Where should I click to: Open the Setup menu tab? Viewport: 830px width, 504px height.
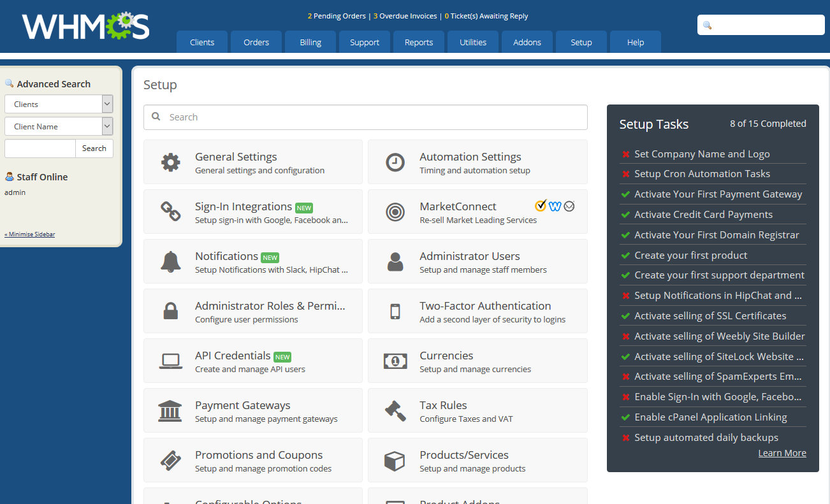pos(581,42)
